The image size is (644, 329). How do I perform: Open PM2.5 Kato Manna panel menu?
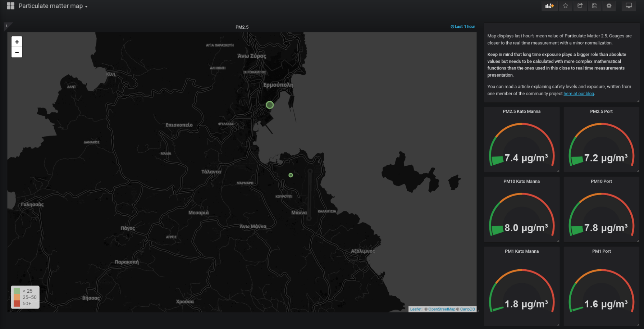pyautogui.click(x=521, y=111)
